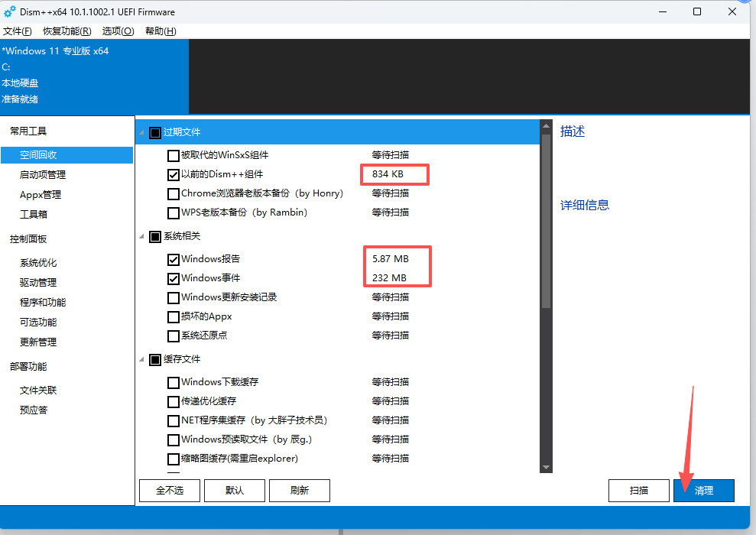Viewport: 756px width, 535px height.
Task: Click the 详细信息 heading
Action: tap(584, 205)
